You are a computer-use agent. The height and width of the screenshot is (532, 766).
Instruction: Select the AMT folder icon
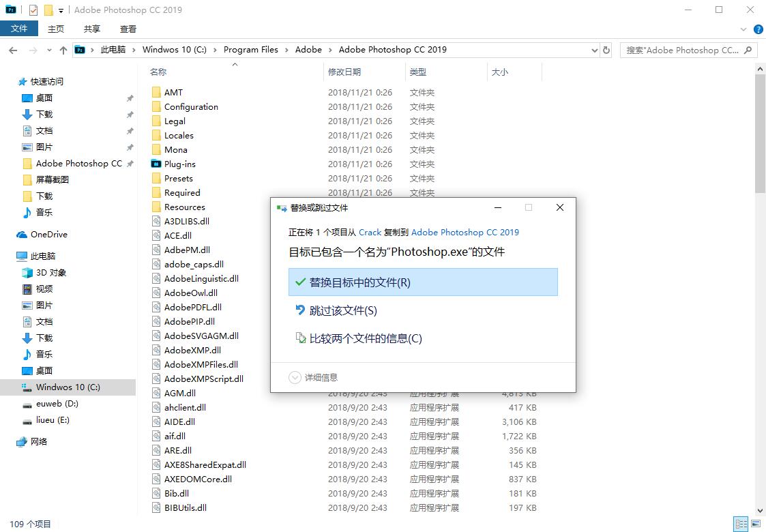(x=156, y=92)
